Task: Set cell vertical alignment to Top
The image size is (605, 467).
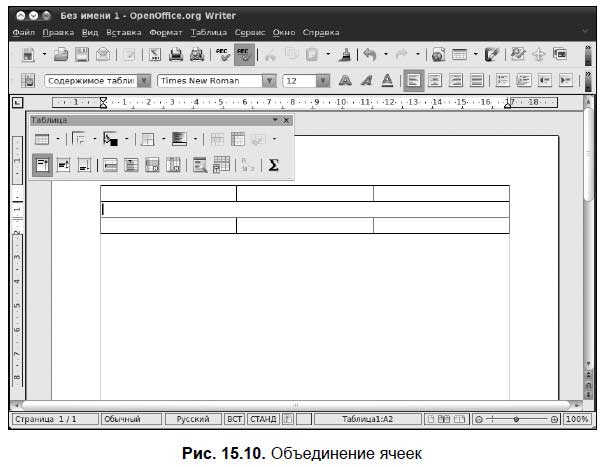Action: (x=42, y=165)
